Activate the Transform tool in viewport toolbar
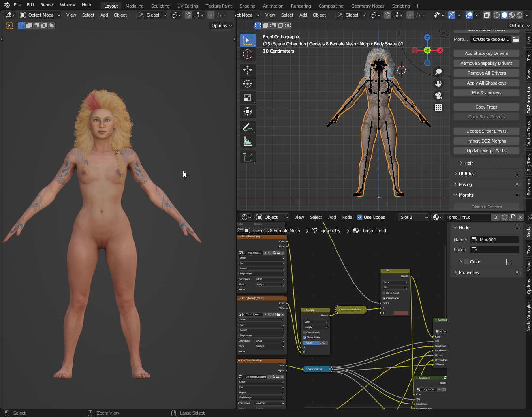This screenshot has width=532, height=417. pyautogui.click(x=248, y=111)
